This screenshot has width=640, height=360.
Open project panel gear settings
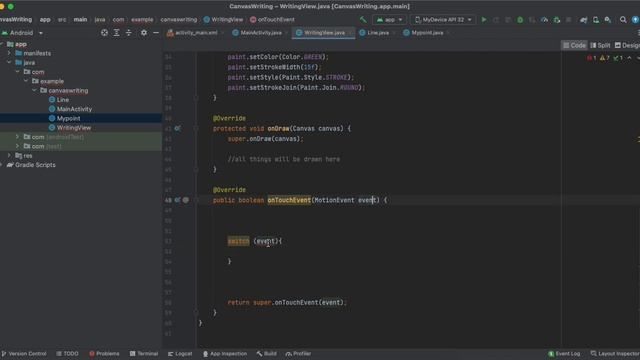pos(144,33)
